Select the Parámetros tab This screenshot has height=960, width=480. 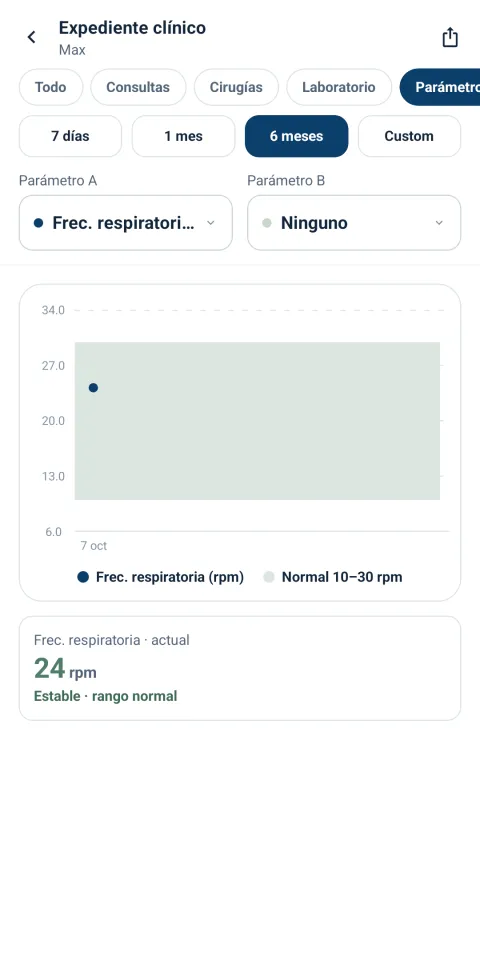pos(440,87)
